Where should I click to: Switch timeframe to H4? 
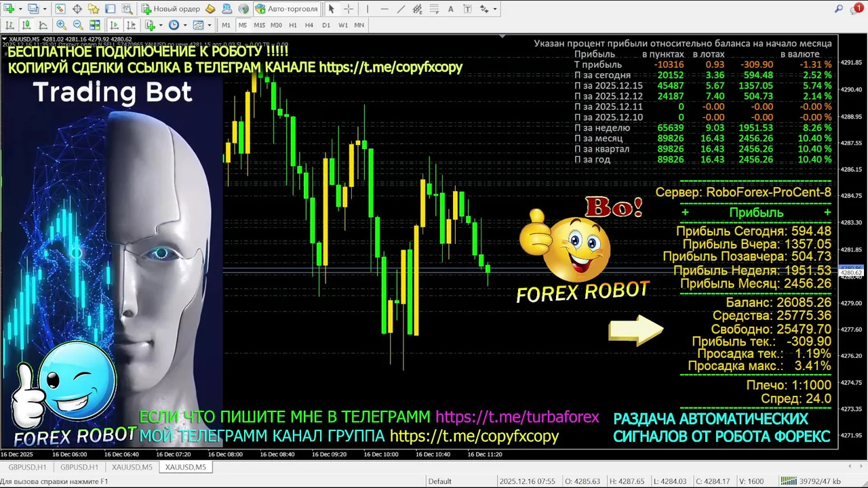309,25
